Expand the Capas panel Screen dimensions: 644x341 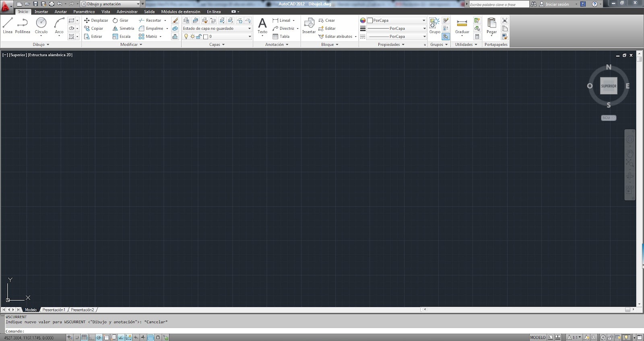pyautogui.click(x=217, y=44)
